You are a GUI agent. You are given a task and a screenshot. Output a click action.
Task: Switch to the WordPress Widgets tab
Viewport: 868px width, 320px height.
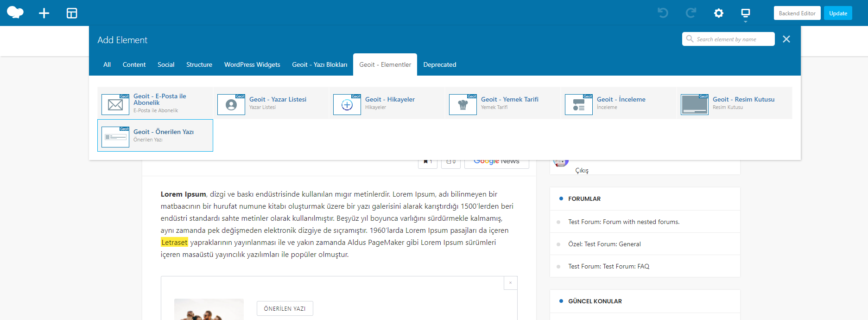[x=252, y=64]
